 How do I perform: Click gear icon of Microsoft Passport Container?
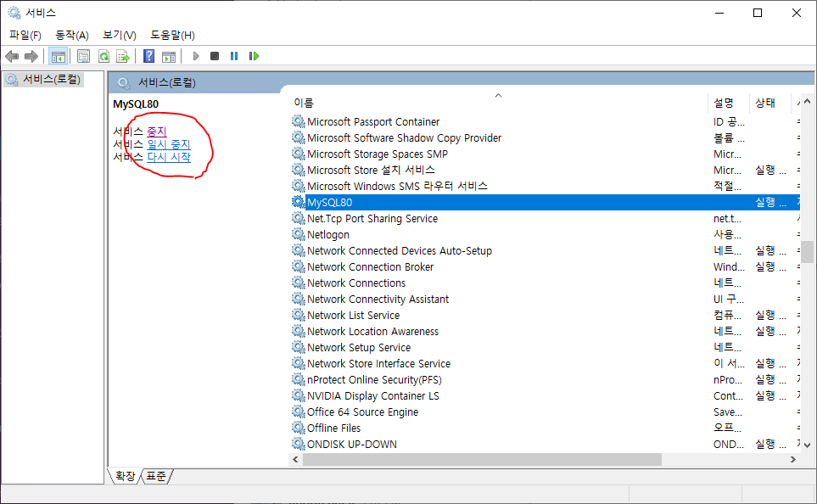pos(298,121)
